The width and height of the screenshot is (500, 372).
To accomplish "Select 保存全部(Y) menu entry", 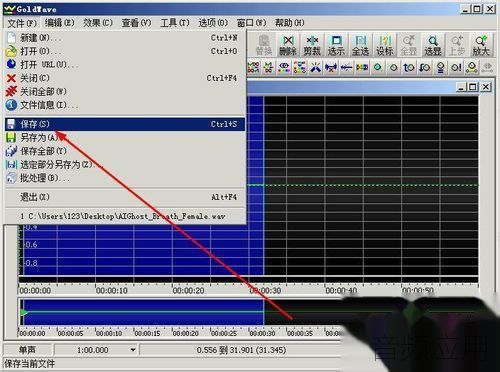I will (125, 151).
